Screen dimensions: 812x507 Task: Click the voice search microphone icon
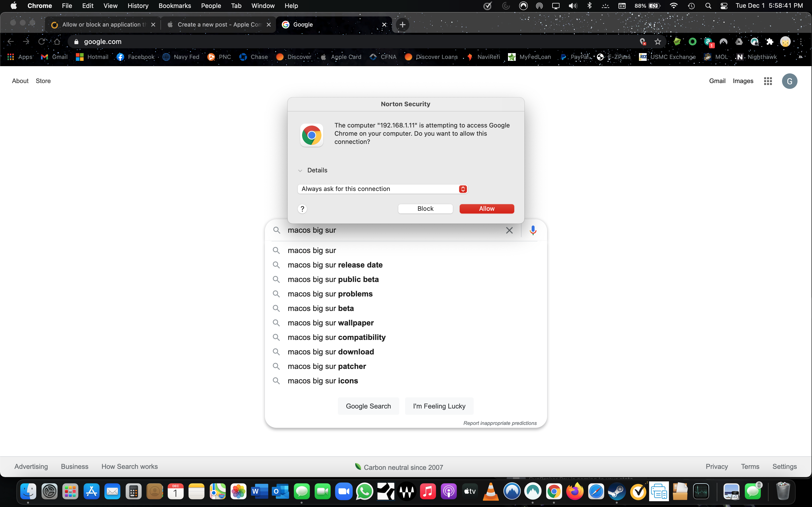click(x=533, y=230)
